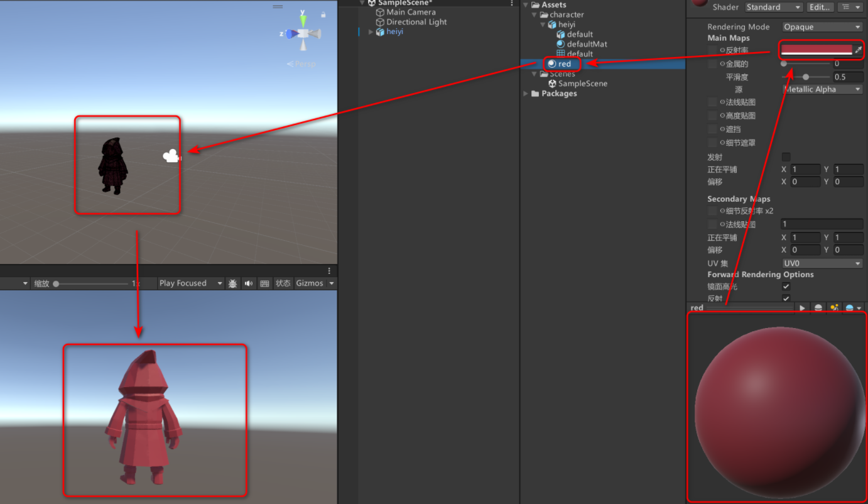Image resolution: width=868 pixels, height=504 pixels.
Task: Click the Main Maps 正在平铺 X field
Action: click(x=805, y=170)
